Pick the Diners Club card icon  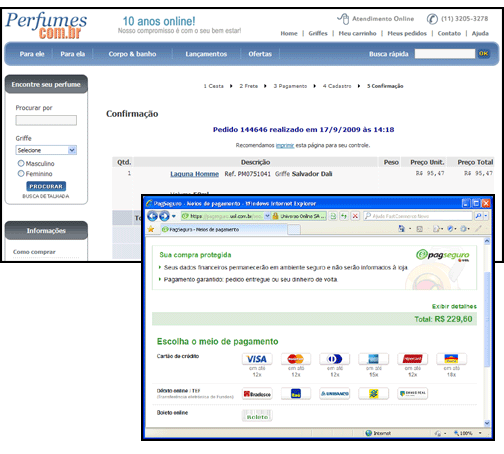tap(335, 359)
